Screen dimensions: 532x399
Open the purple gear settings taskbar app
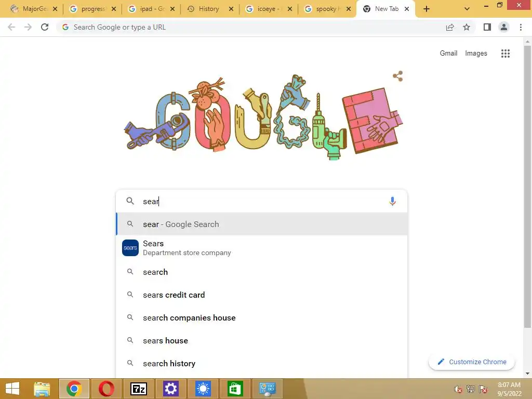point(170,389)
